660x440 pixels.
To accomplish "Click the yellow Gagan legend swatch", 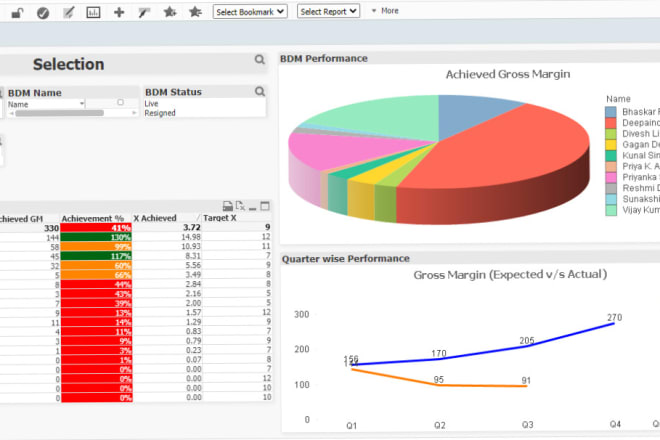I will [611, 145].
